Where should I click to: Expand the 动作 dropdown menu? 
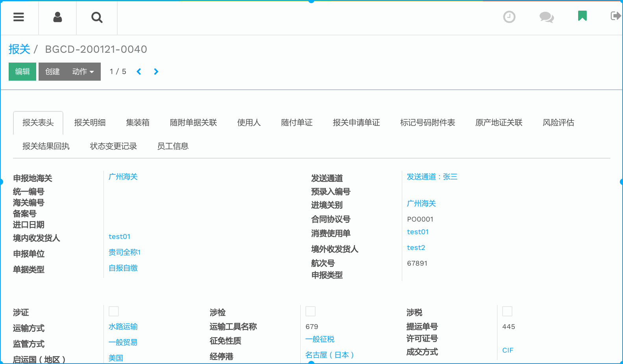tap(83, 72)
